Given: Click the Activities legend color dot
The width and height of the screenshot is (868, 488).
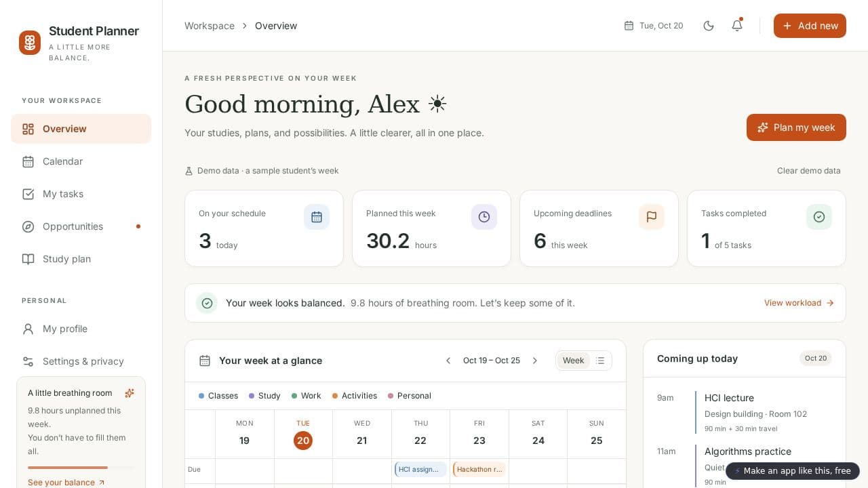Looking at the screenshot, I should (x=335, y=396).
